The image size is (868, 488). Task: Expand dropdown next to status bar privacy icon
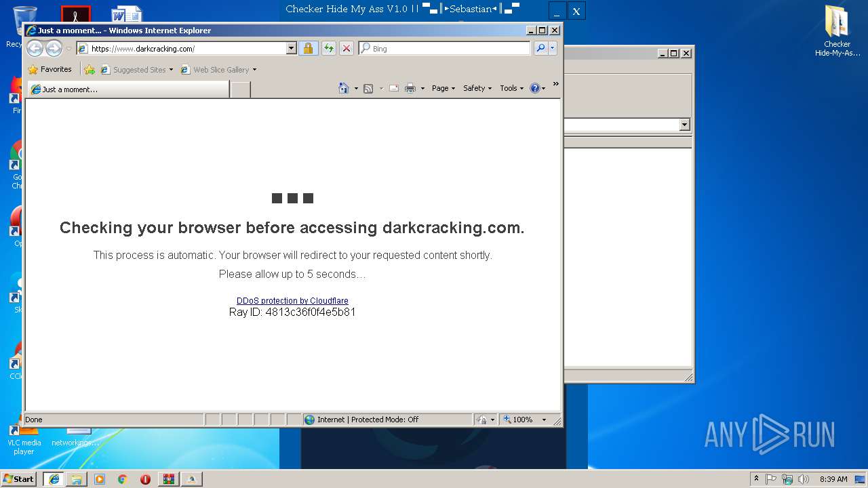tap(492, 420)
